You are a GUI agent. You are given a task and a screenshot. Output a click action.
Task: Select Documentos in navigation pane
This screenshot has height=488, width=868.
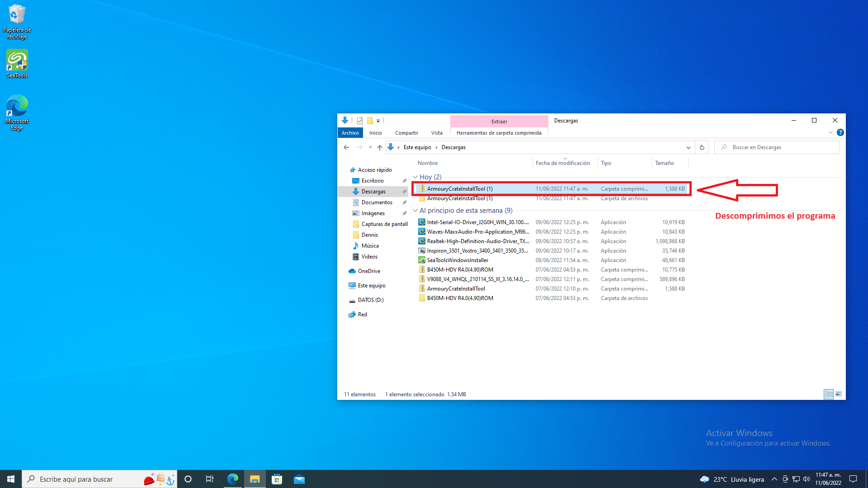[x=377, y=202]
